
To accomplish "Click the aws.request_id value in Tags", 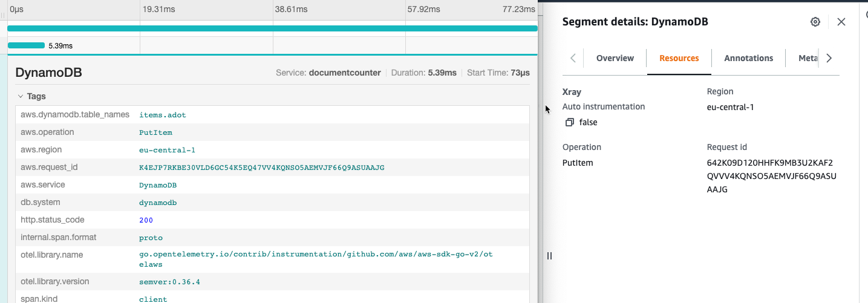I will tap(262, 167).
